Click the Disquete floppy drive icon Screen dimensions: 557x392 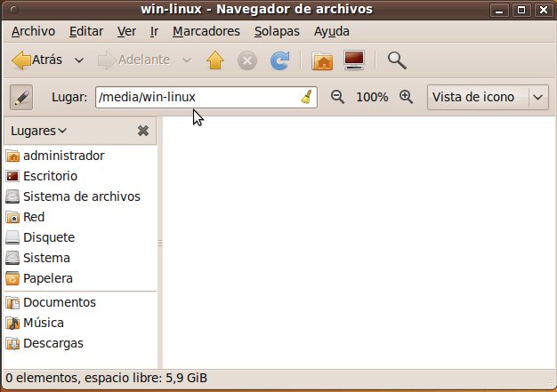[12, 237]
